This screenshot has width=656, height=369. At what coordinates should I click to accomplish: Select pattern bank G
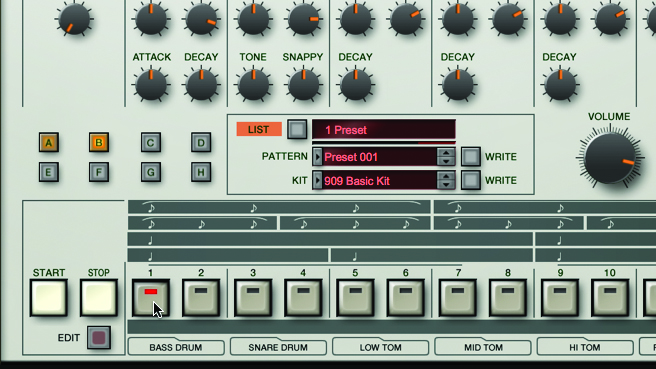[x=151, y=172]
